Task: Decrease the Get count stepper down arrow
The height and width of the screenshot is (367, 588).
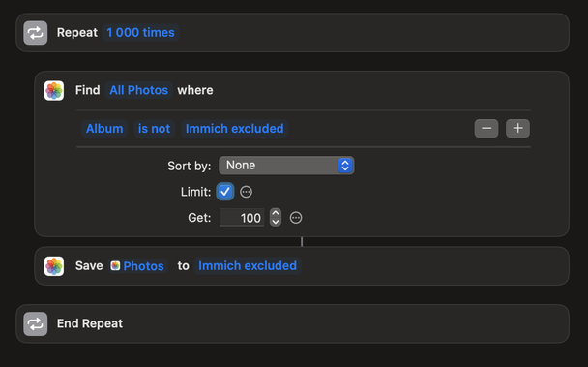Action: pos(276,222)
